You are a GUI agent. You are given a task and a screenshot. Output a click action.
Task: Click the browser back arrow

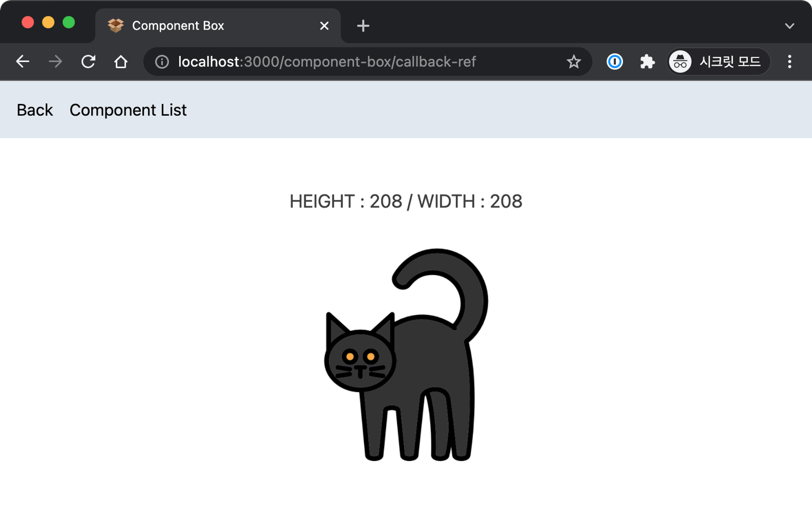point(22,62)
